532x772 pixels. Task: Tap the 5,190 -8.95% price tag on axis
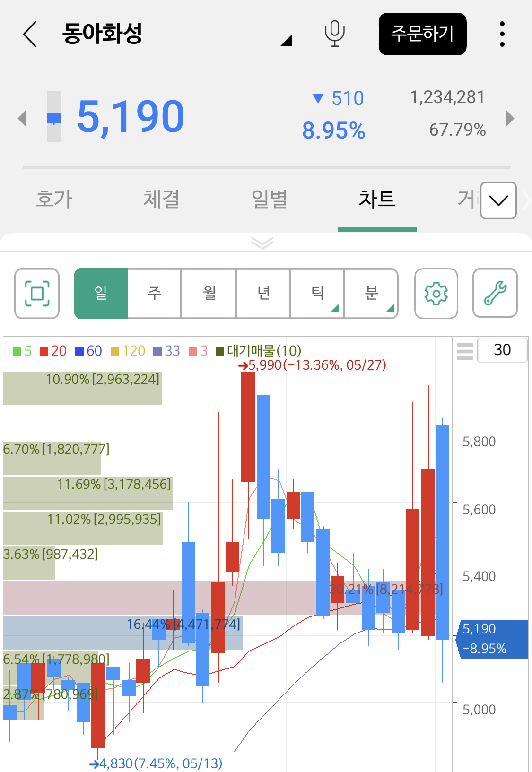[x=492, y=639]
